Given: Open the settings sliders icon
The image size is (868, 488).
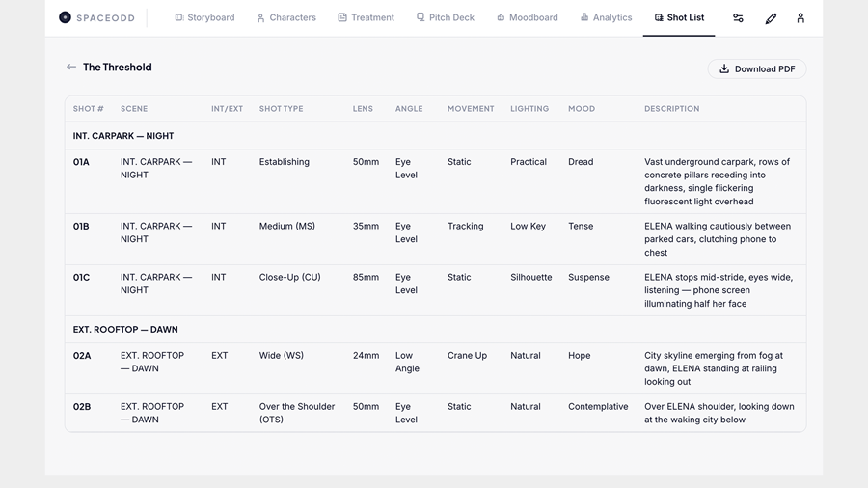Looking at the screenshot, I should tap(738, 18).
